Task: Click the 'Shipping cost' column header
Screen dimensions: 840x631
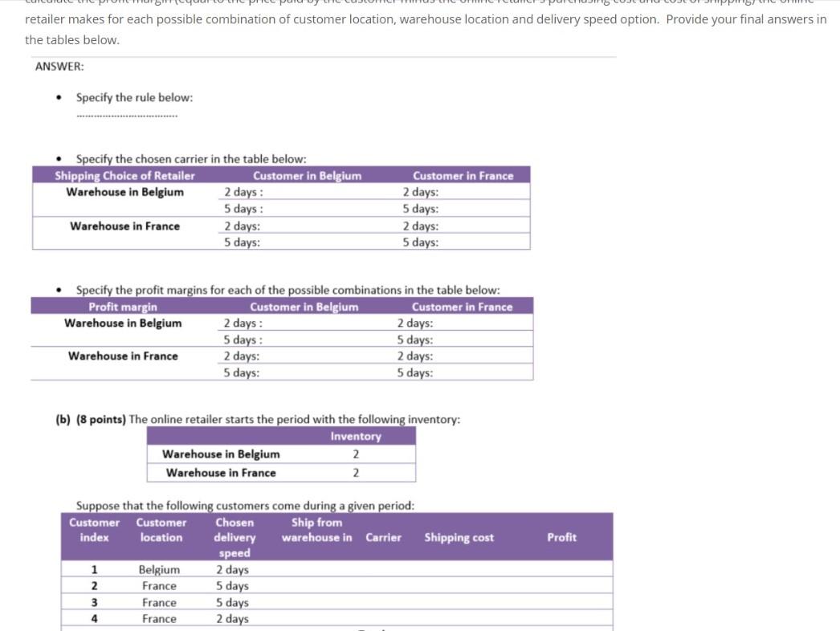Action: (x=459, y=537)
